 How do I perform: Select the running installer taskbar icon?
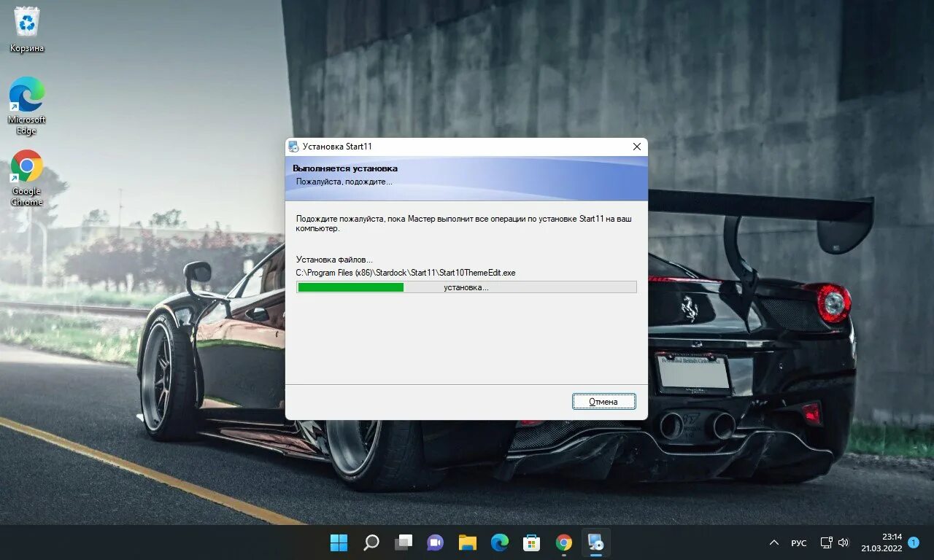coord(596,542)
